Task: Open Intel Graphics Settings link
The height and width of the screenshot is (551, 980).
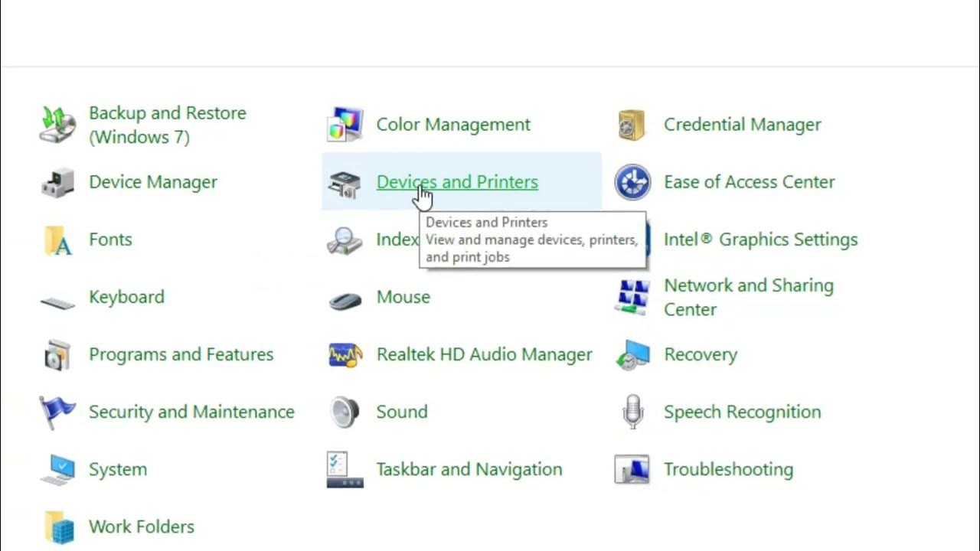Action: (x=761, y=240)
